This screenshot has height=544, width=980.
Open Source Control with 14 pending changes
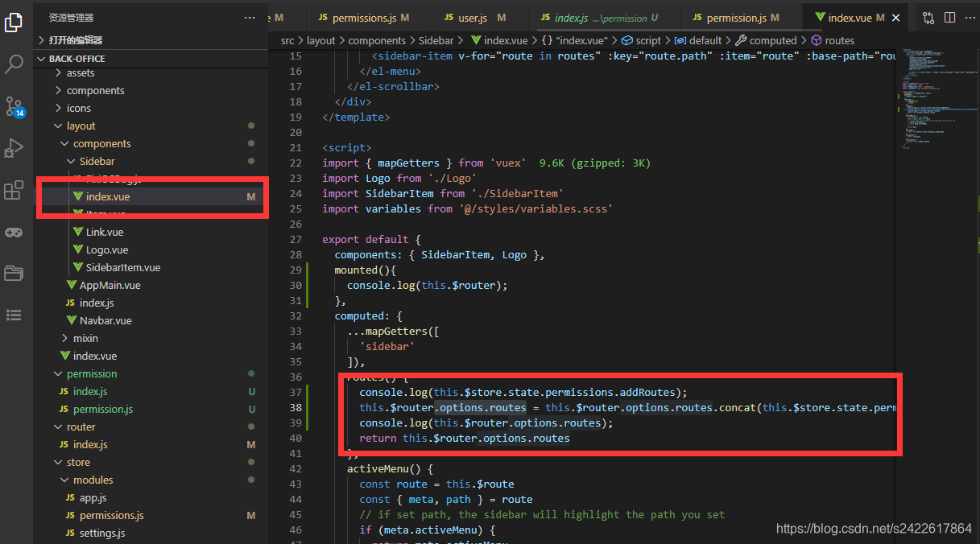pos(14,107)
